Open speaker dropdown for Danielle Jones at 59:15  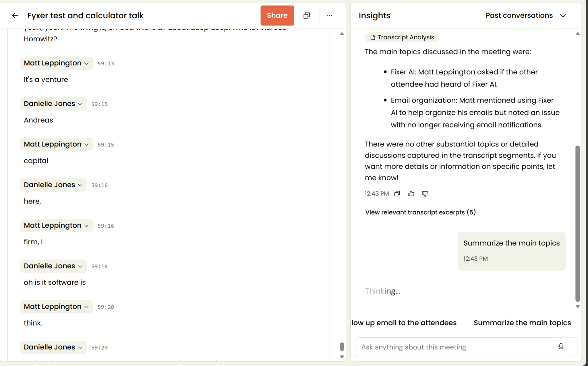53,104
